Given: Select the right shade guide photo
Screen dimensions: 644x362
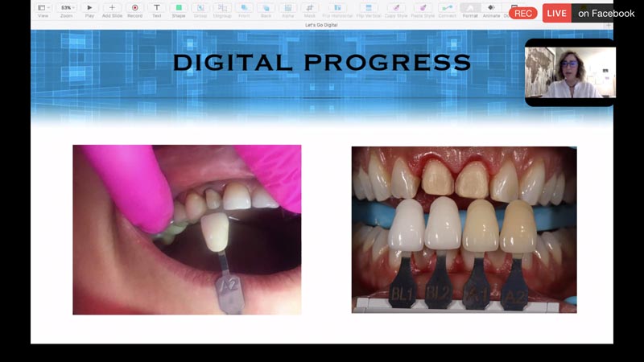Looking at the screenshot, I should click(x=464, y=229).
